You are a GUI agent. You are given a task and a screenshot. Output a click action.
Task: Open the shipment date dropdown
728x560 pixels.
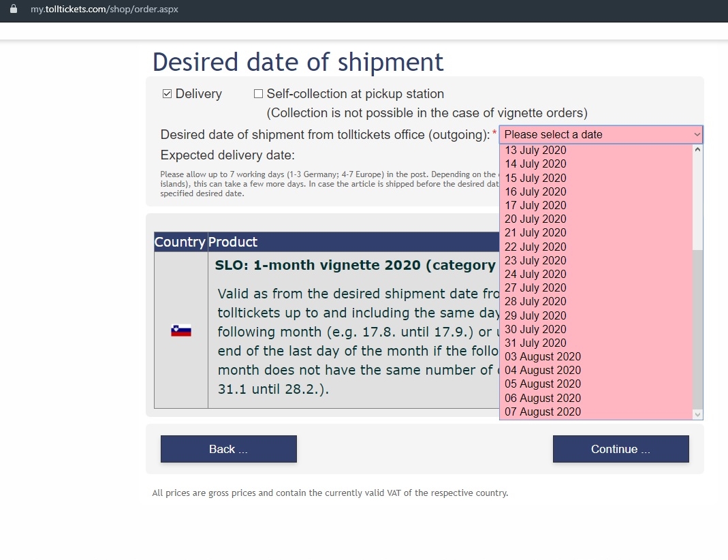pyautogui.click(x=601, y=135)
